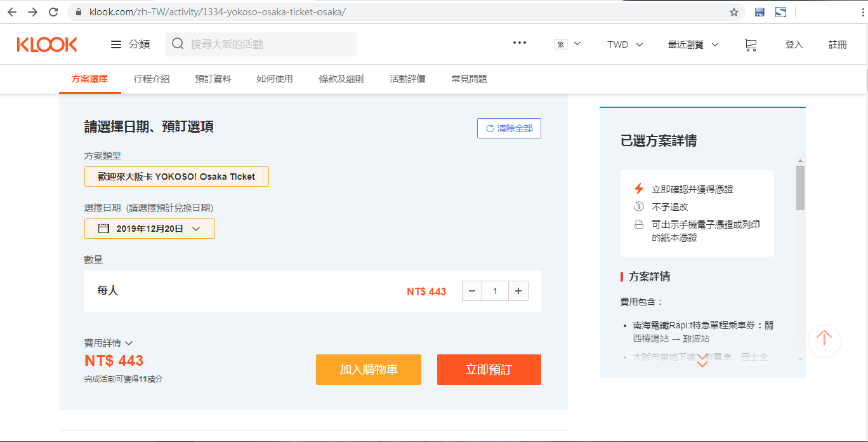
Task: Open the TWD currency dropdown
Action: 625,44
